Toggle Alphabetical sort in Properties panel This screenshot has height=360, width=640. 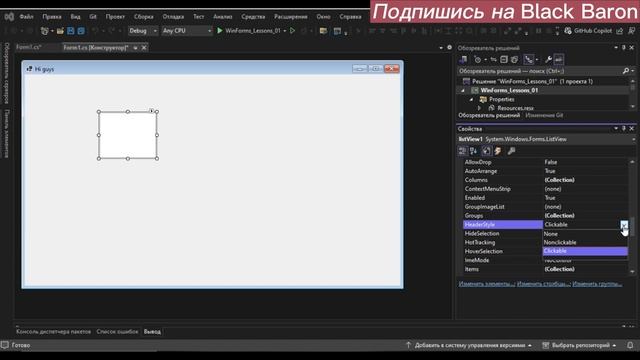tap(474, 151)
